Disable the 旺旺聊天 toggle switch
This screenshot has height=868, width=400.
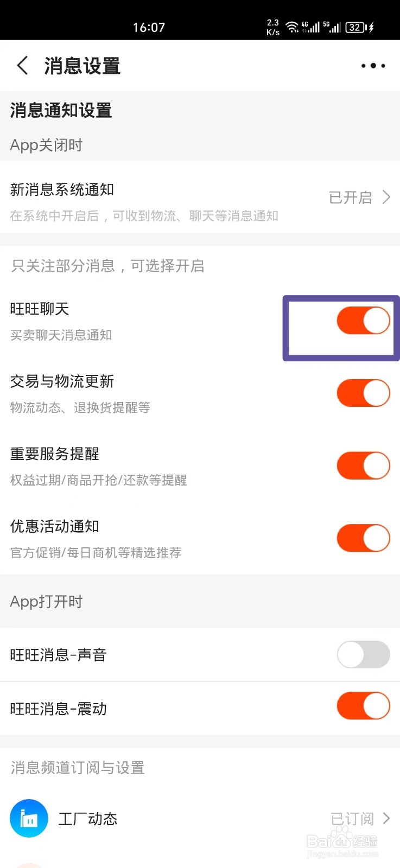[363, 321]
